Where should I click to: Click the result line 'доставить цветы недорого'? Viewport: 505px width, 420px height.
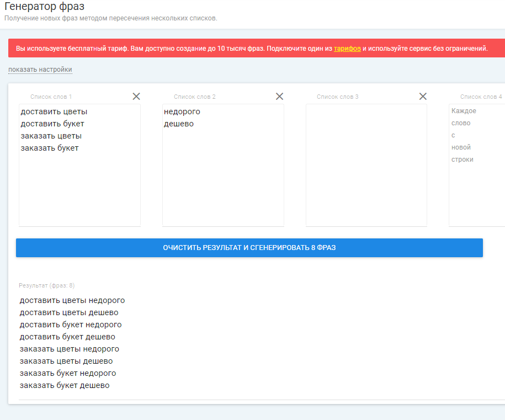coord(72,300)
